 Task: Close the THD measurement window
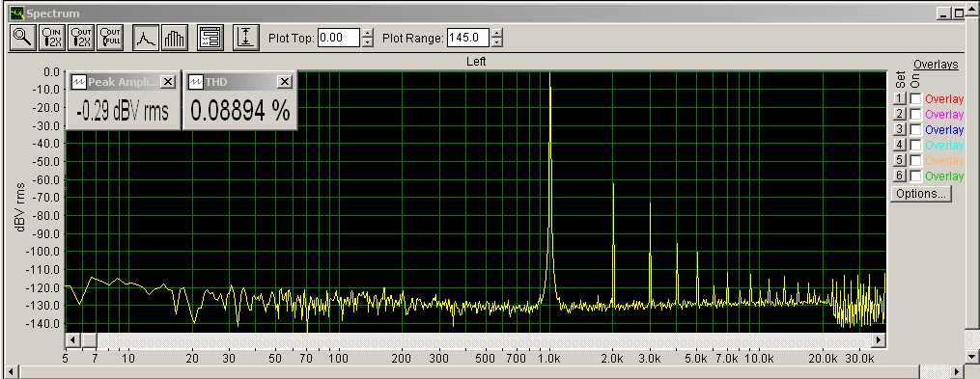(x=285, y=82)
